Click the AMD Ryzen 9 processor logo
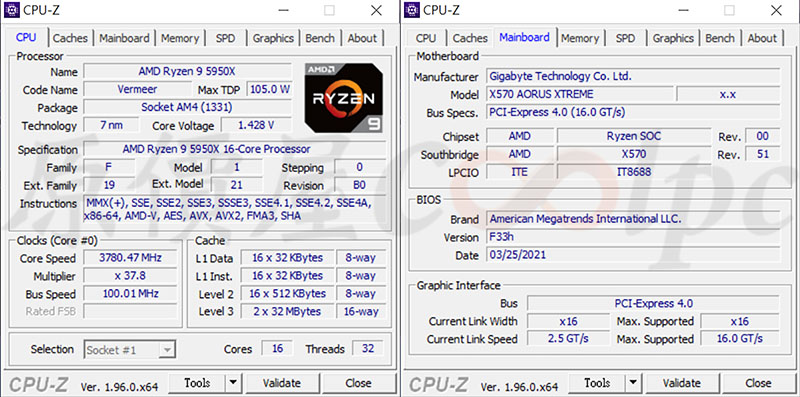Viewport: 800px width, 397px height. (x=343, y=98)
